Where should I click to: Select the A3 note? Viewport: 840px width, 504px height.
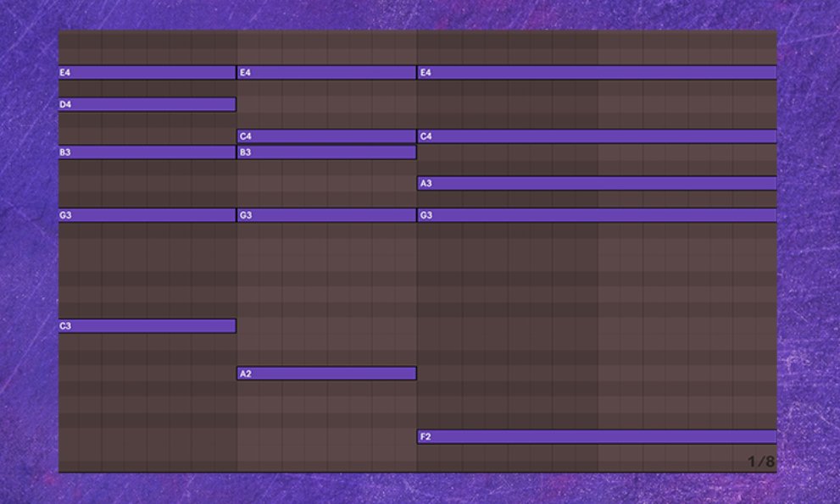click(597, 183)
